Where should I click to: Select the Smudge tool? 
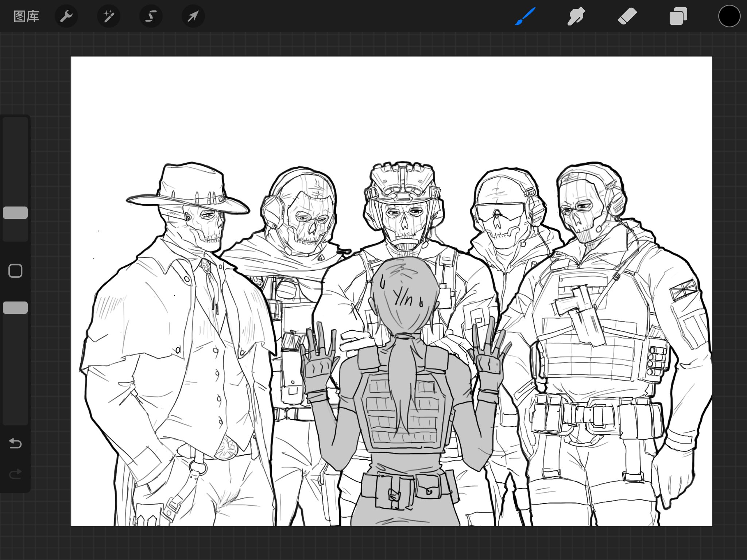576,16
